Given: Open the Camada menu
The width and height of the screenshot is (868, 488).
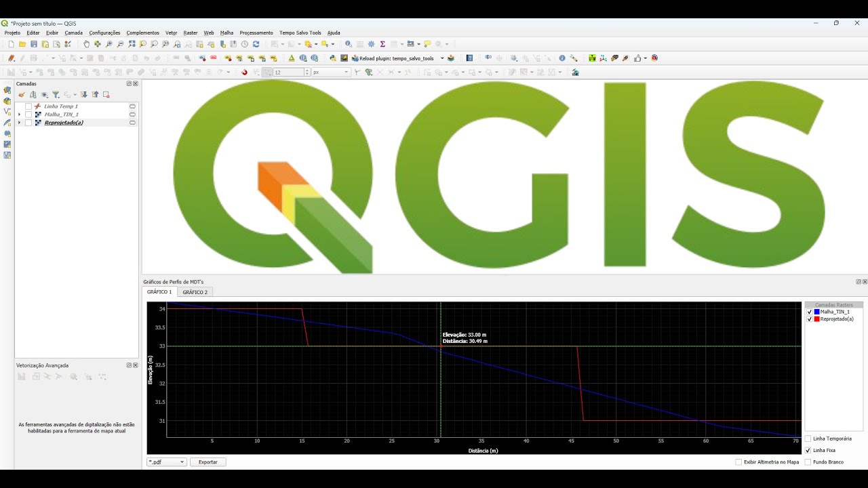Looking at the screenshot, I should pos(73,33).
